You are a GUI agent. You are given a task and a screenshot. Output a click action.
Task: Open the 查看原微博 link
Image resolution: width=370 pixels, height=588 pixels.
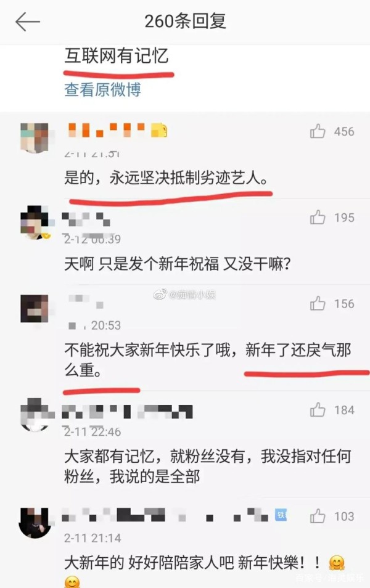click(x=102, y=89)
